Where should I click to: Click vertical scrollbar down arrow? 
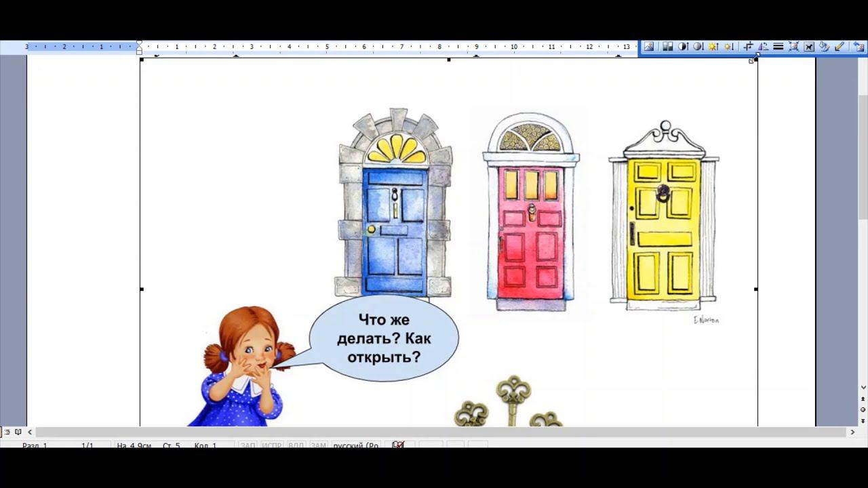[863, 388]
